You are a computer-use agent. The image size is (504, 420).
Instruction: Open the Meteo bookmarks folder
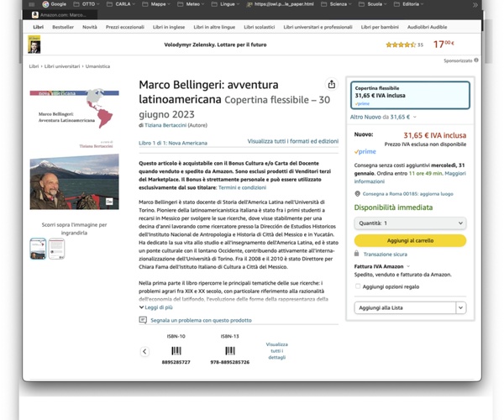191,4
